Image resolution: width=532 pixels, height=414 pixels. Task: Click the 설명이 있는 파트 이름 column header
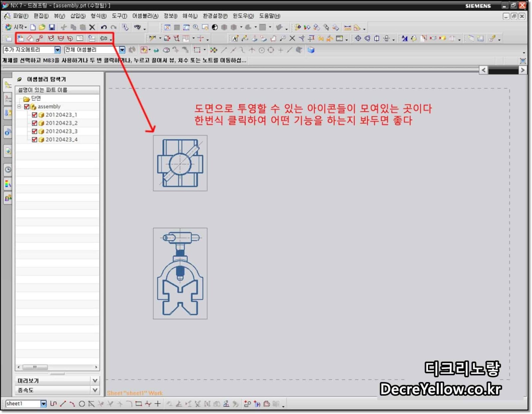tap(58, 90)
